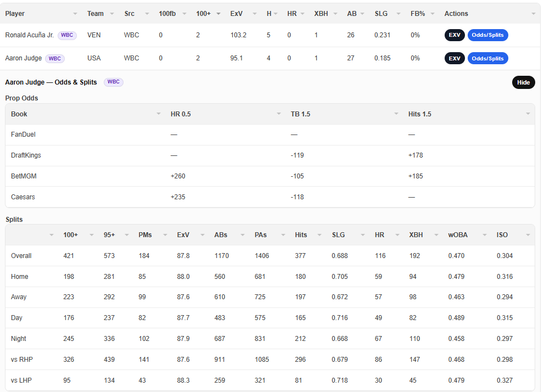Open the TB 1.5 column dropdown arrow

tap(396, 114)
